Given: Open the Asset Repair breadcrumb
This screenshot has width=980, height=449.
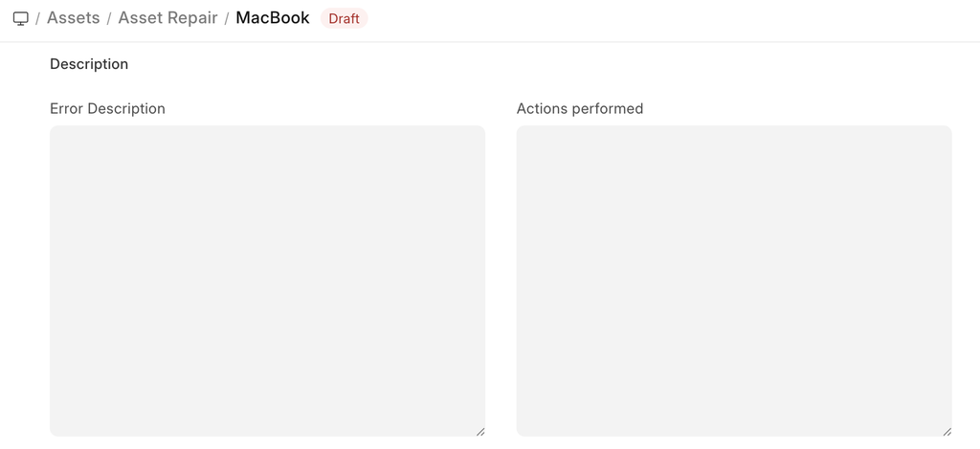Looking at the screenshot, I should point(167,18).
